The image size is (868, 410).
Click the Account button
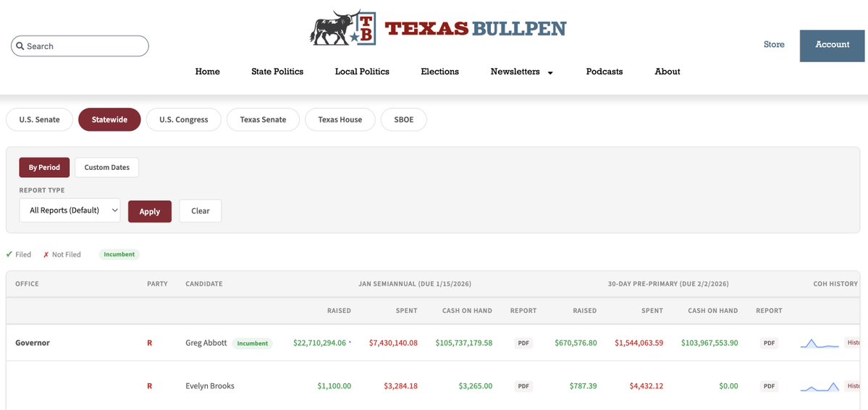[832, 45]
